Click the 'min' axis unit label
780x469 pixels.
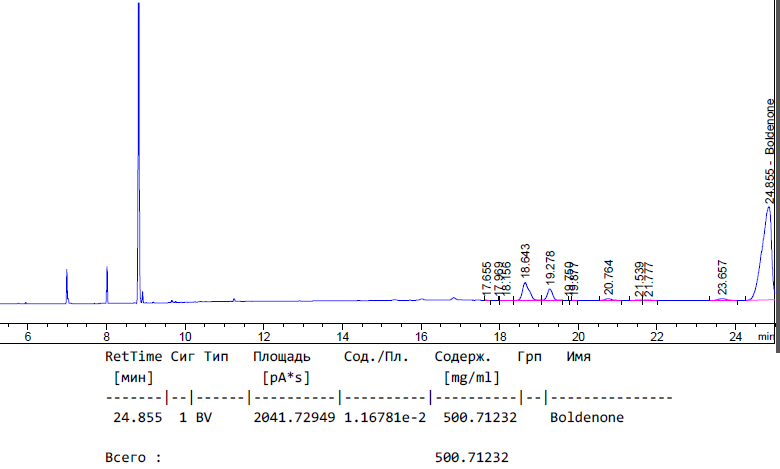[766, 337]
